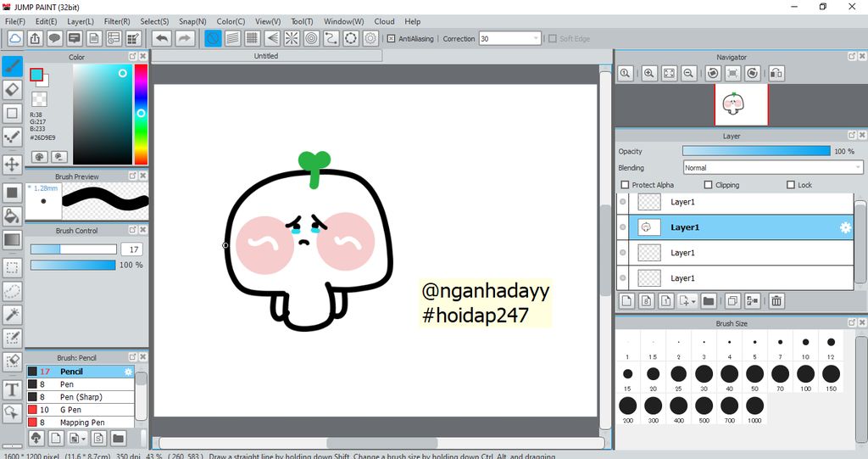The height and width of the screenshot is (459, 868).
Task: Open the Blending mode dropdown
Action: [x=772, y=168]
